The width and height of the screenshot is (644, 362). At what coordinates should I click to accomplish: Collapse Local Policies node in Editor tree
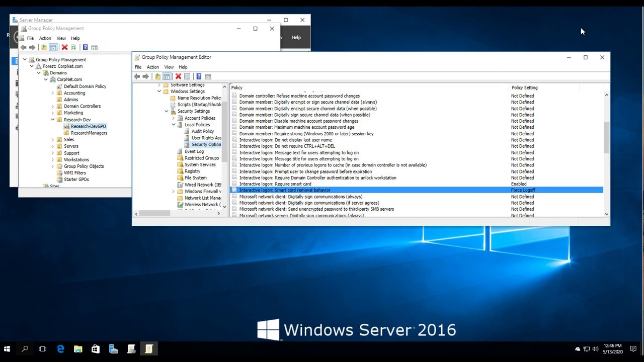[x=173, y=125]
